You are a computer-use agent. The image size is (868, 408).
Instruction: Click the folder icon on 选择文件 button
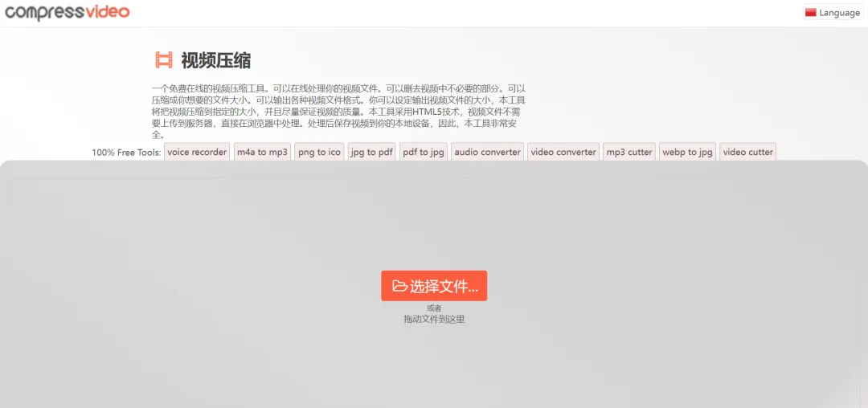[399, 286]
